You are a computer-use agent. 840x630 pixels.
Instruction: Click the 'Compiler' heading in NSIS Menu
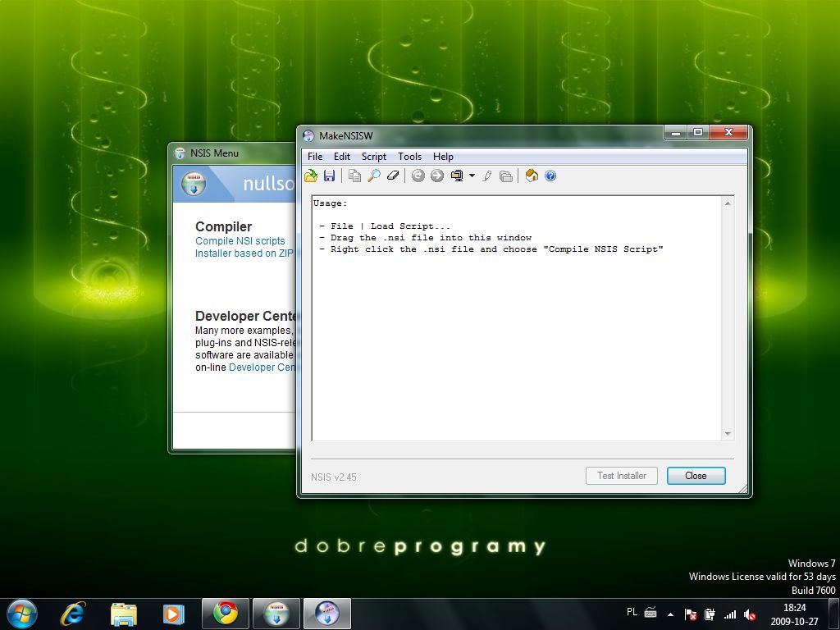tap(223, 226)
